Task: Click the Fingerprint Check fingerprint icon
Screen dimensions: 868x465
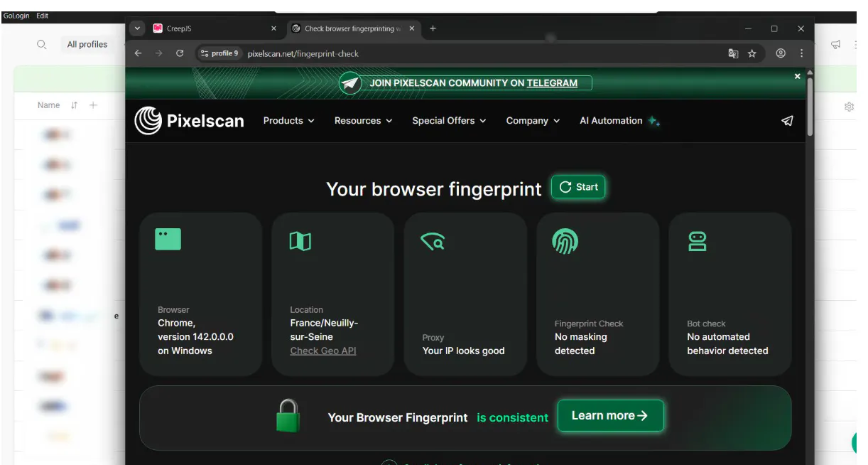Action: click(x=565, y=242)
